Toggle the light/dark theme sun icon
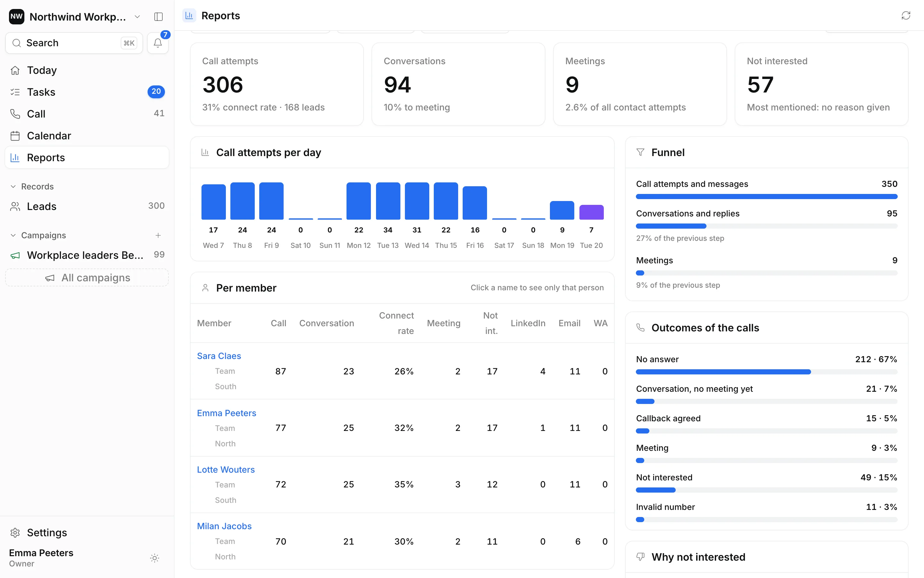 [155, 558]
